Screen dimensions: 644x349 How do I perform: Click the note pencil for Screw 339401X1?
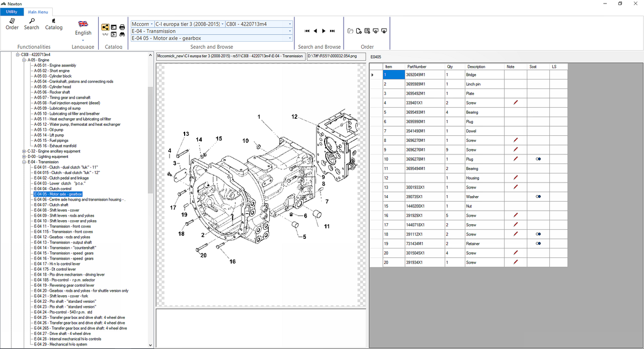click(516, 103)
